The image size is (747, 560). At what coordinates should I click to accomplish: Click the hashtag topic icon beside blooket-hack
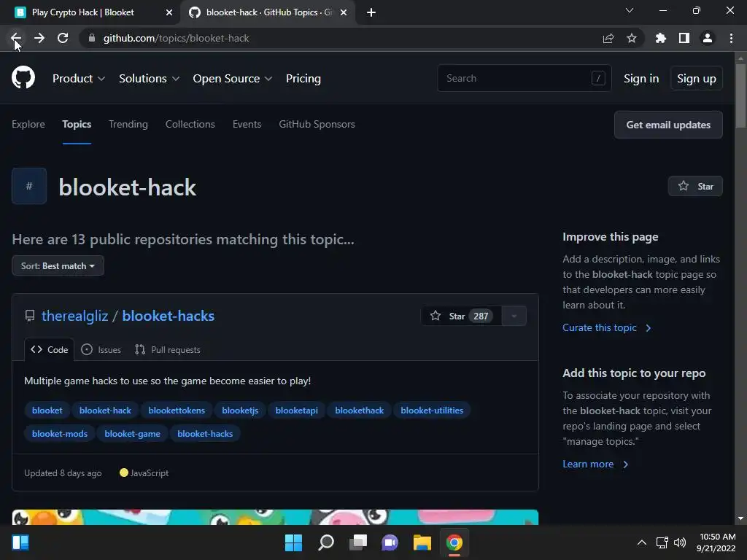tap(29, 186)
